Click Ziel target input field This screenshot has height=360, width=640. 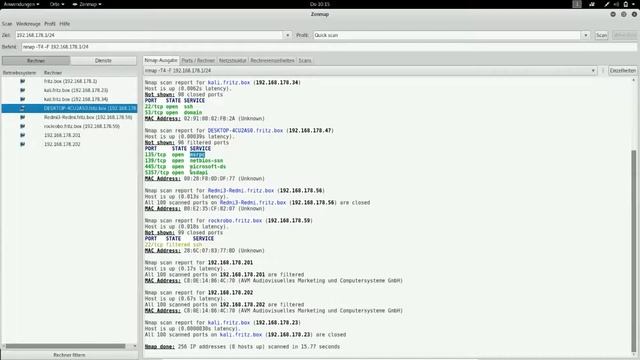click(149, 35)
